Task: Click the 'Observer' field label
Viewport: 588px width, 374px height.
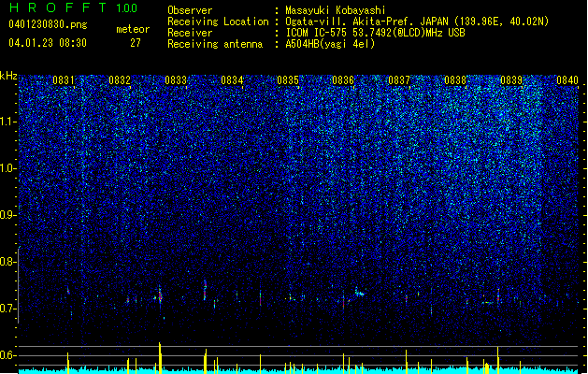Action: tap(190, 10)
